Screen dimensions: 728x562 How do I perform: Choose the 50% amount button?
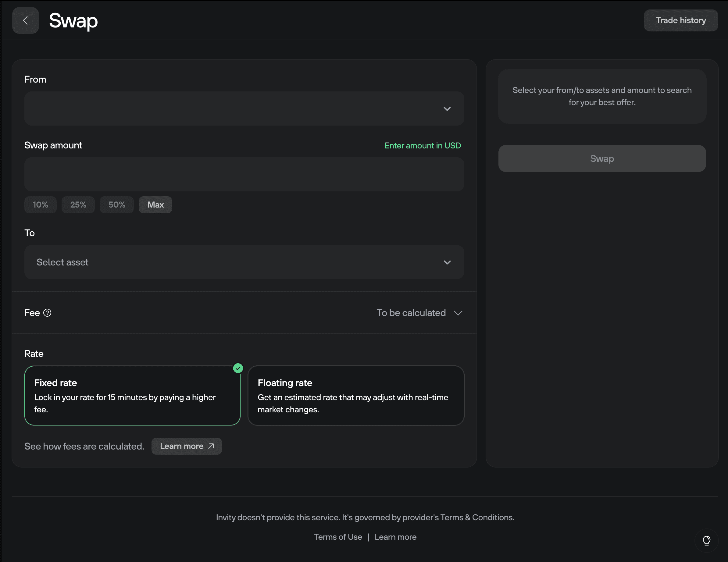117,205
